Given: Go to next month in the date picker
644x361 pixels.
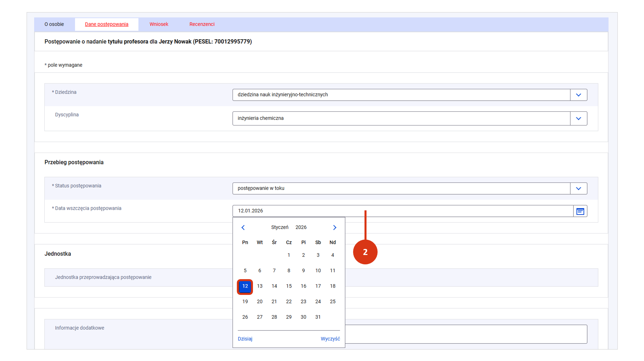Looking at the screenshot, I should click(335, 227).
